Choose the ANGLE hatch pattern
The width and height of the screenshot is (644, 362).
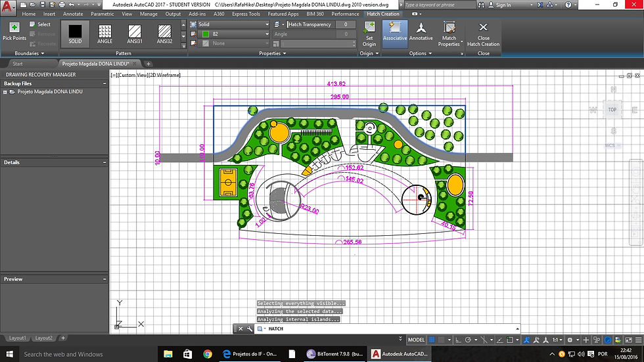[104, 34]
